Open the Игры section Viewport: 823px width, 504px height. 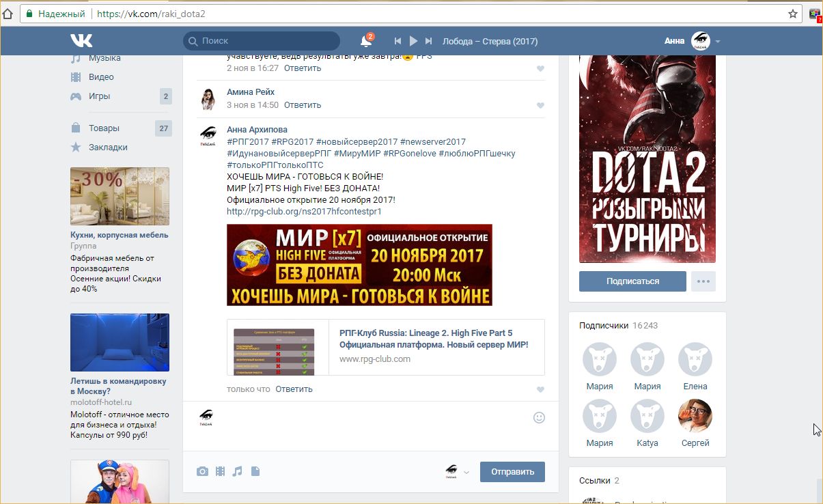99,96
